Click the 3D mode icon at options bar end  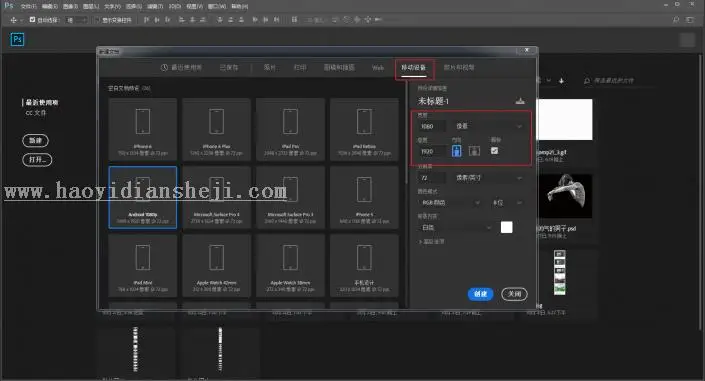point(378,20)
